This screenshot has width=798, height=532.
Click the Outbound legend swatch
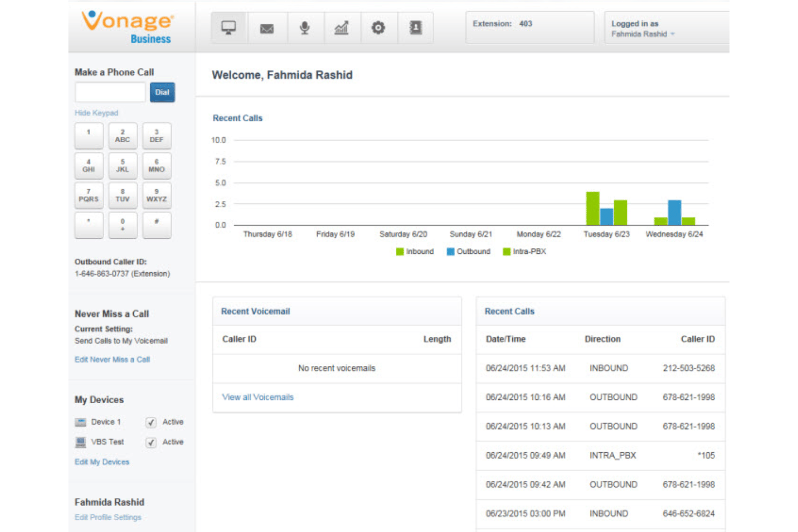pos(451,252)
